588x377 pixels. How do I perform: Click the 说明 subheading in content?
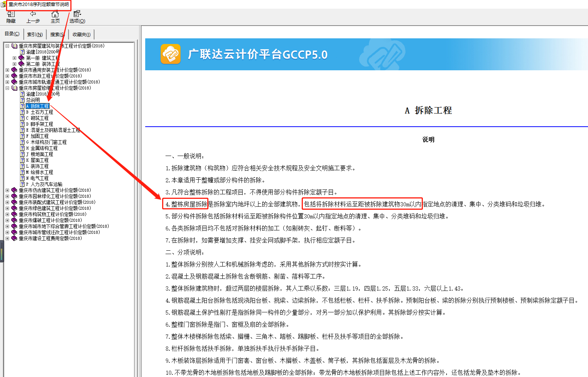(x=428, y=139)
